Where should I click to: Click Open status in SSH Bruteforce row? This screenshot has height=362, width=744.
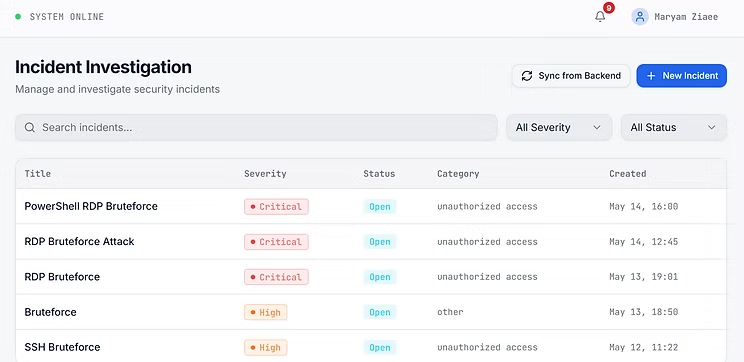pyautogui.click(x=380, y=348)
